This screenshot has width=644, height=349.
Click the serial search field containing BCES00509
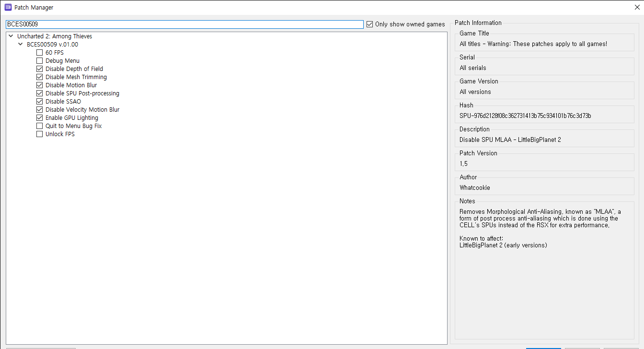pyautogui.click(x=184, y=24)
